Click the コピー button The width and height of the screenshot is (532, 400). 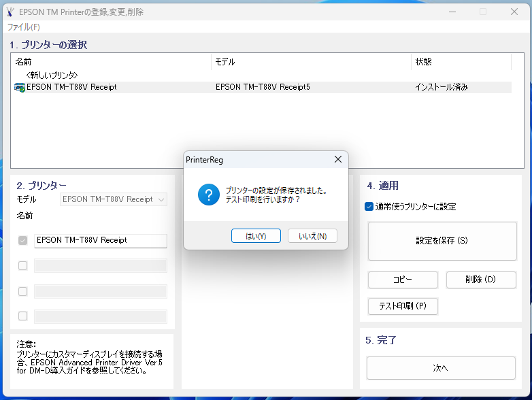pos(403,280)
